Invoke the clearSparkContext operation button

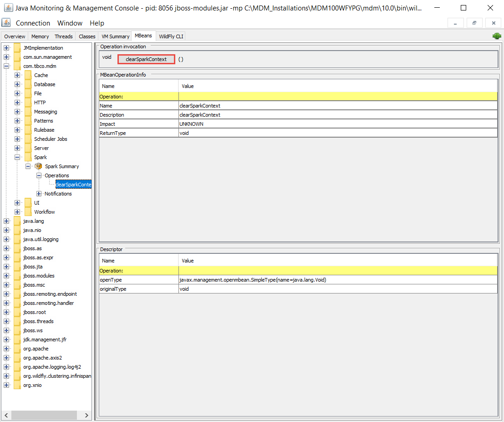(146, 59)
